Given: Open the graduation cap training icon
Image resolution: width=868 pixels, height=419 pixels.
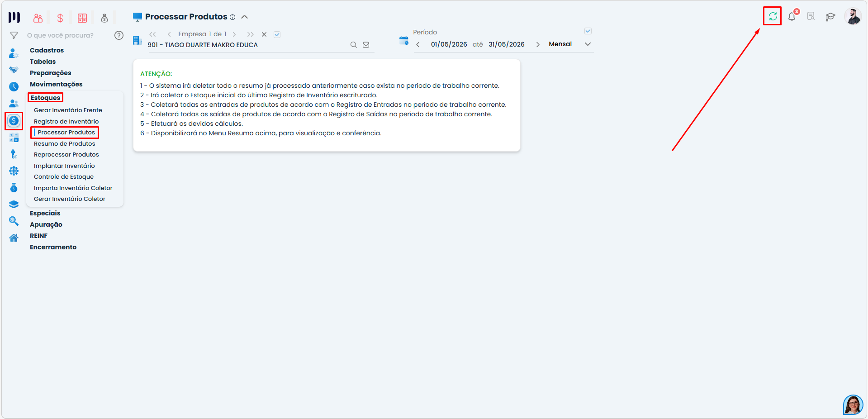Looking at the screenshot, I should point(830,17).
